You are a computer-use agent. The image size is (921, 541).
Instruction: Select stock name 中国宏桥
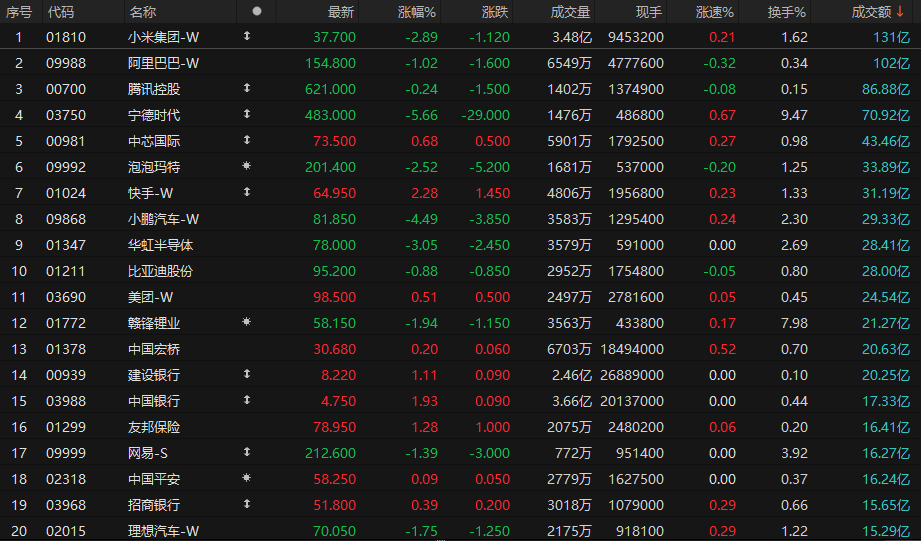(154, 349)
